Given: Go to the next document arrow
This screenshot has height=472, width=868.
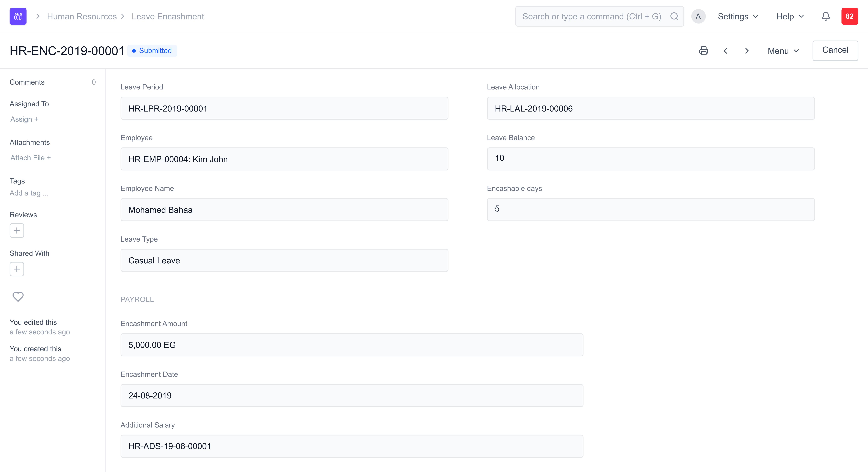Looking at the screenshot, I should click(747, 51).
